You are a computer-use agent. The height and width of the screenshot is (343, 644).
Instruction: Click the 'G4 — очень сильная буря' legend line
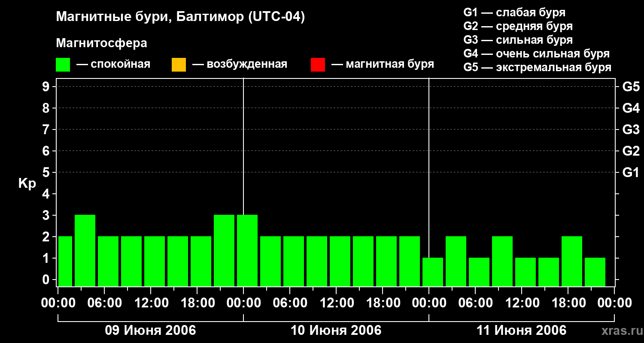536,54
